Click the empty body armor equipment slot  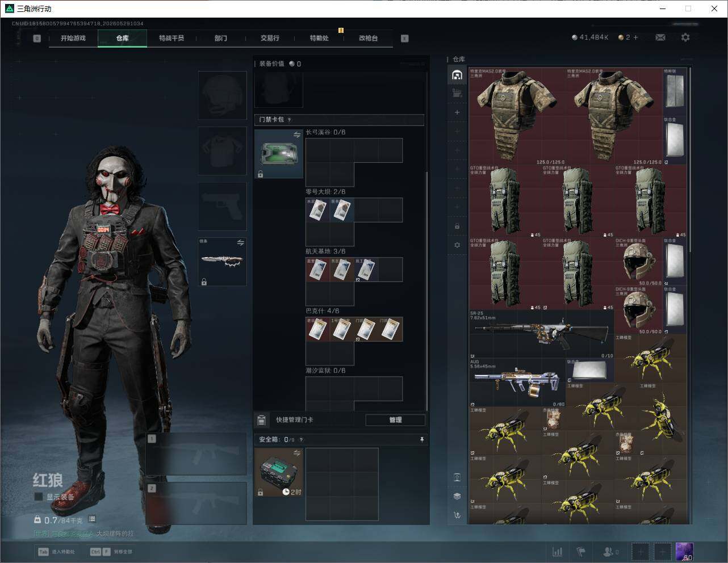[222, 150]
